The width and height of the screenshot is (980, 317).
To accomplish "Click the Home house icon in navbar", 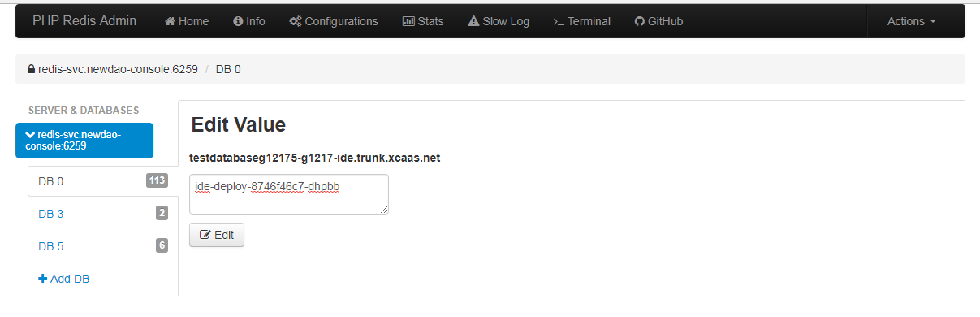I will click(171, 22).
